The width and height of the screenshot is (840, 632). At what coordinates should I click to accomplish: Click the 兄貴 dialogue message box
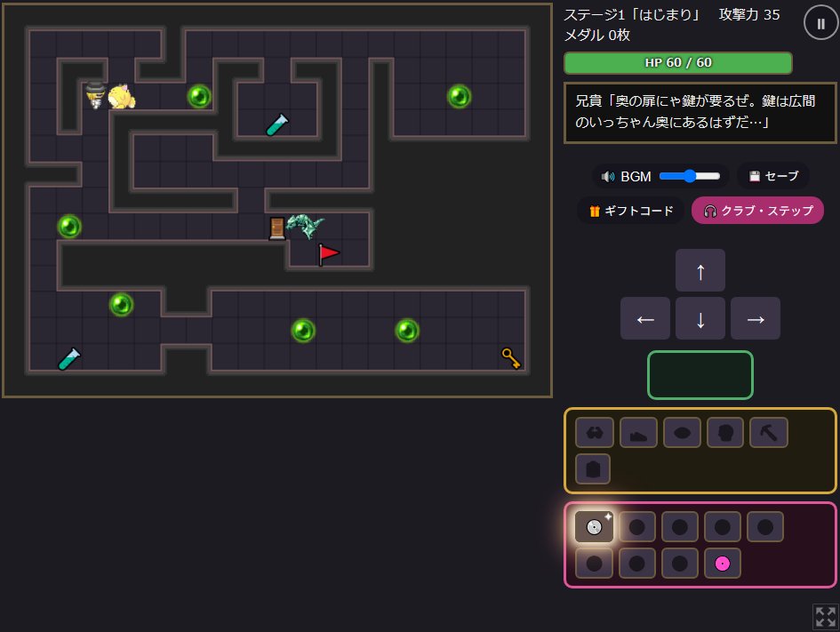point(700,113)
